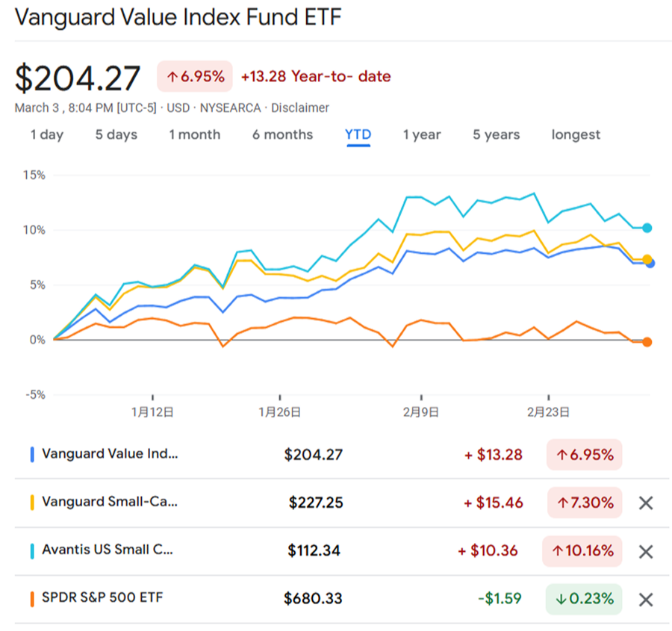Viewport: 672px width, 631px height.
Task: Switch to 5 days chart range
Action: tap(116, 135)
